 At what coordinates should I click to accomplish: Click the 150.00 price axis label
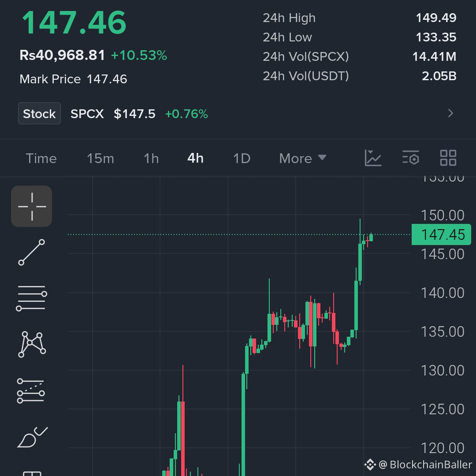[443, 216]
